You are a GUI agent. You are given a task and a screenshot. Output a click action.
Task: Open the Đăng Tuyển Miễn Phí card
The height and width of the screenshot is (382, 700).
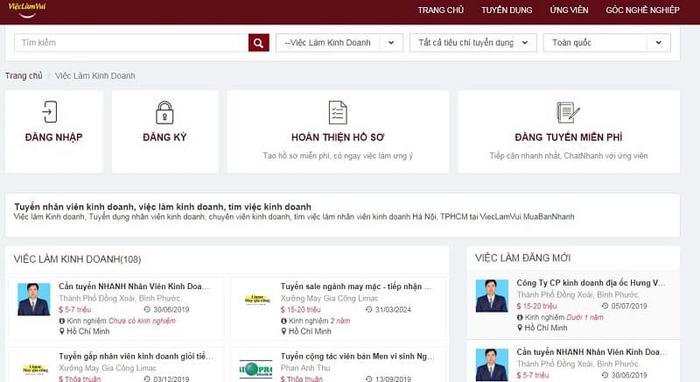click(x=569, y=132)
